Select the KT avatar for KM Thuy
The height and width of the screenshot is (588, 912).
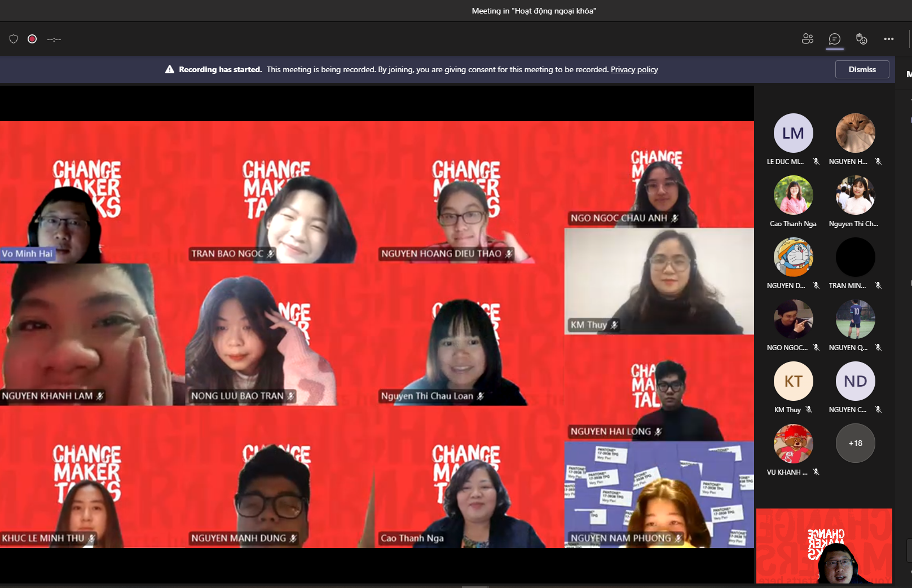point(793,381)
